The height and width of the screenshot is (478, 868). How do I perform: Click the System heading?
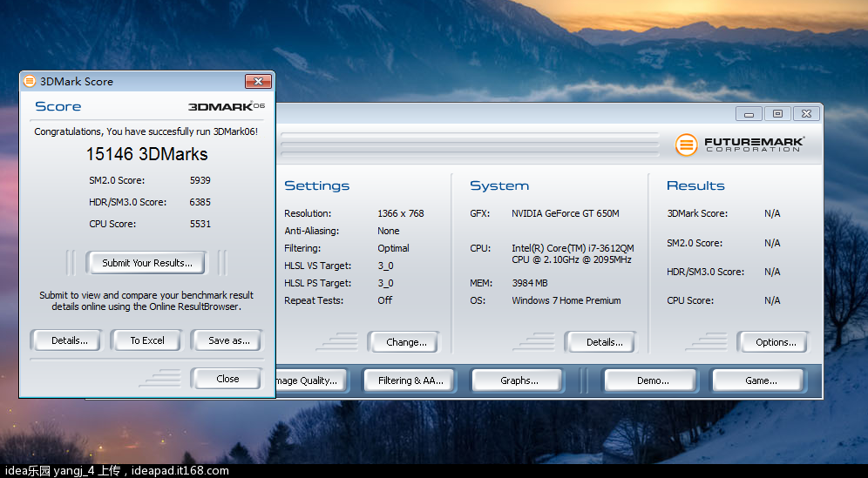pos(499,186)
